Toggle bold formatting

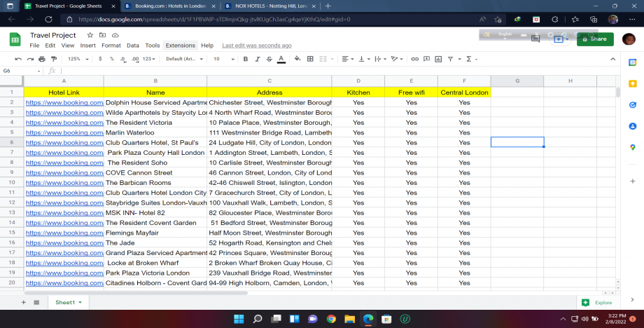point(244,59)
